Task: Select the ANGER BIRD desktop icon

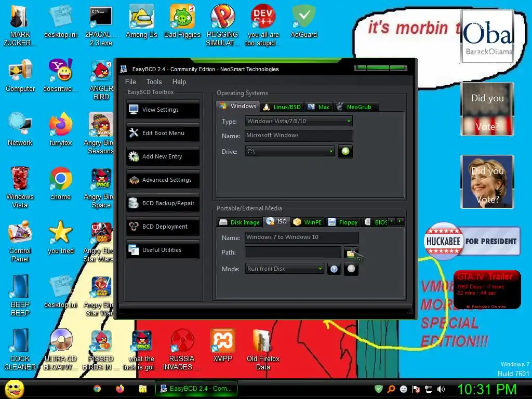Action: point(101,79)
